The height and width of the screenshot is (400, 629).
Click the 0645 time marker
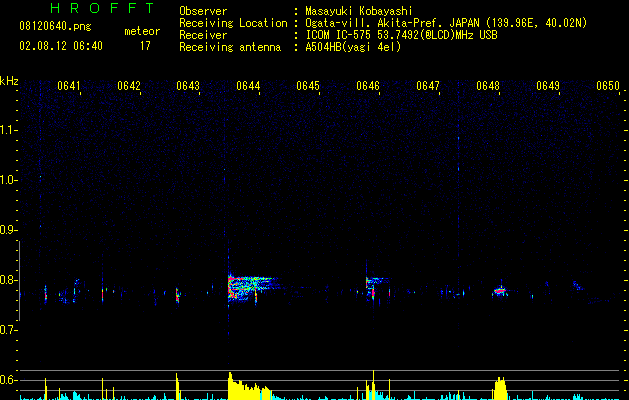(x=308, y=86)
